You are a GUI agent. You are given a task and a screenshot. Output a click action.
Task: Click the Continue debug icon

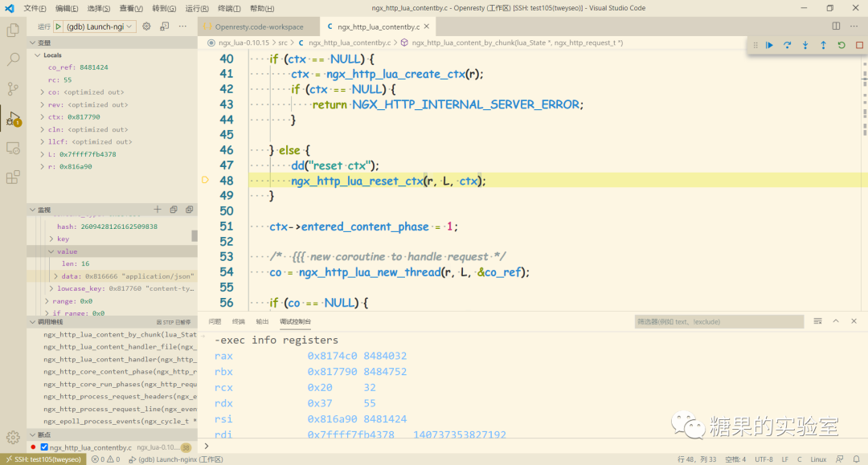(769, 45)
